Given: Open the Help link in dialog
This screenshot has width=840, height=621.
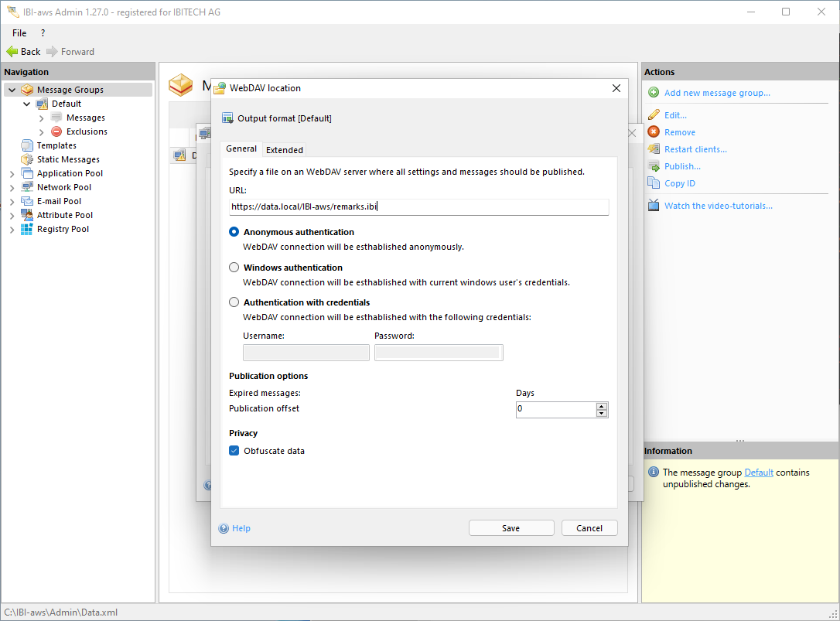Looking at the screenshot, I should click(241, 528).
